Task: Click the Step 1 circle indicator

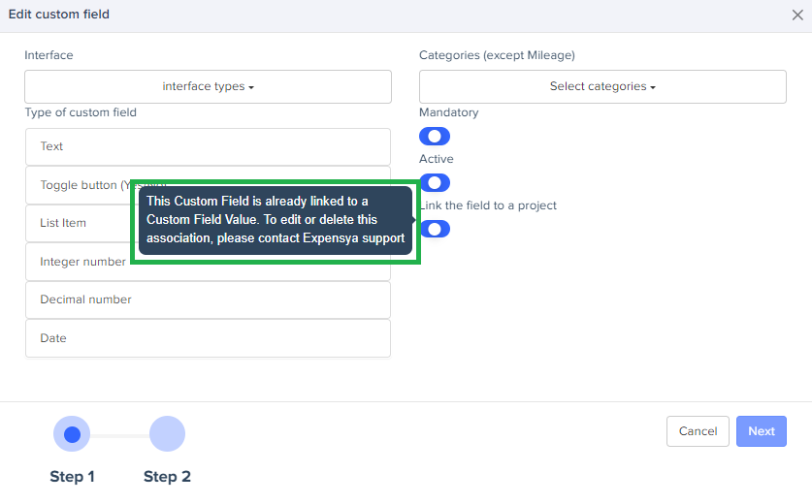Action: [72, 434]
